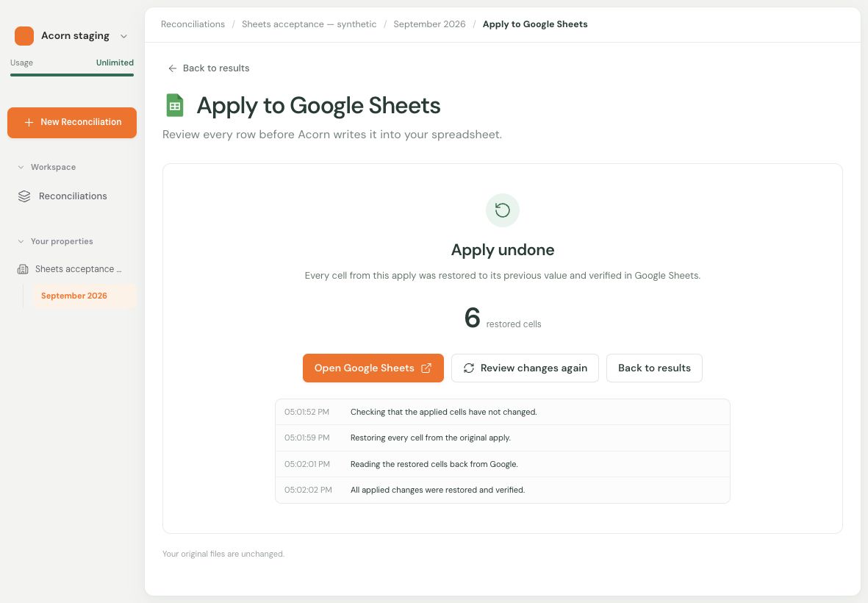868x603 pixels.
Task: Open Reconciliations in the sidebar
Action: pyautogui.click(x=72, y=196)
